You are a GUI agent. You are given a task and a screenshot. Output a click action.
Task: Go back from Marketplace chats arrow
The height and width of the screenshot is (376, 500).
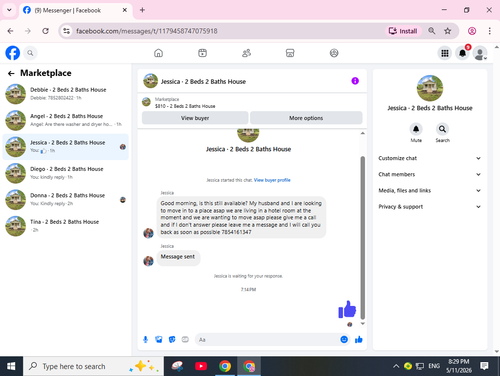tap(11, 73)
